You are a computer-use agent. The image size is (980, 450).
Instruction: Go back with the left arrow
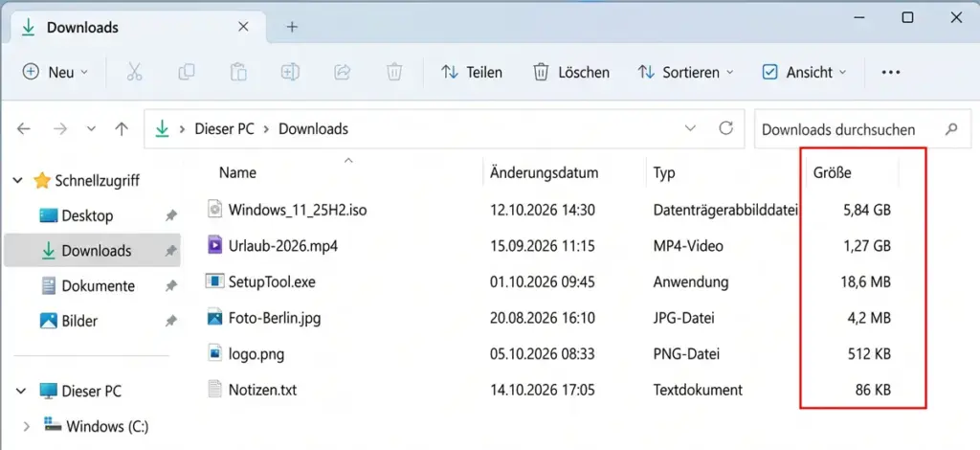coord(23,129)
